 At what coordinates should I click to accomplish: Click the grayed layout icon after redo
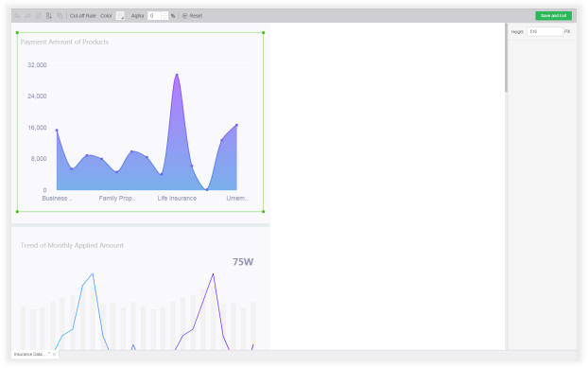[38, 16]
